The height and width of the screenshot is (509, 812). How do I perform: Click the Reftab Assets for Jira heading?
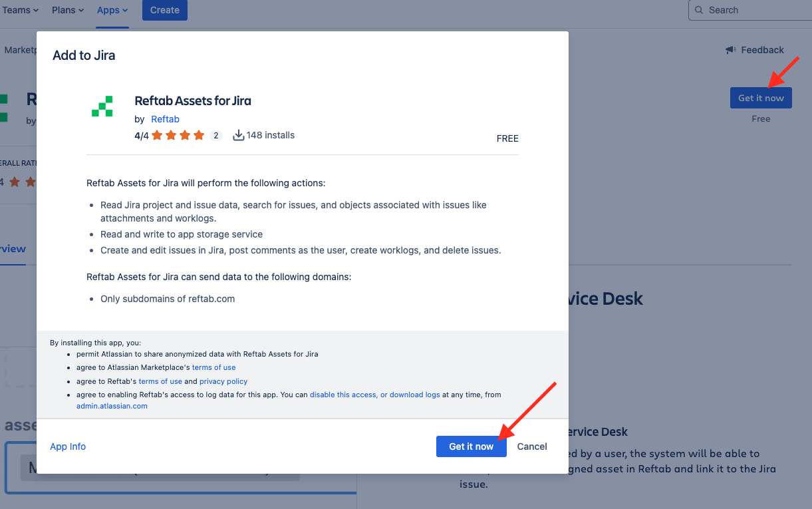click(x=193, y=101)
